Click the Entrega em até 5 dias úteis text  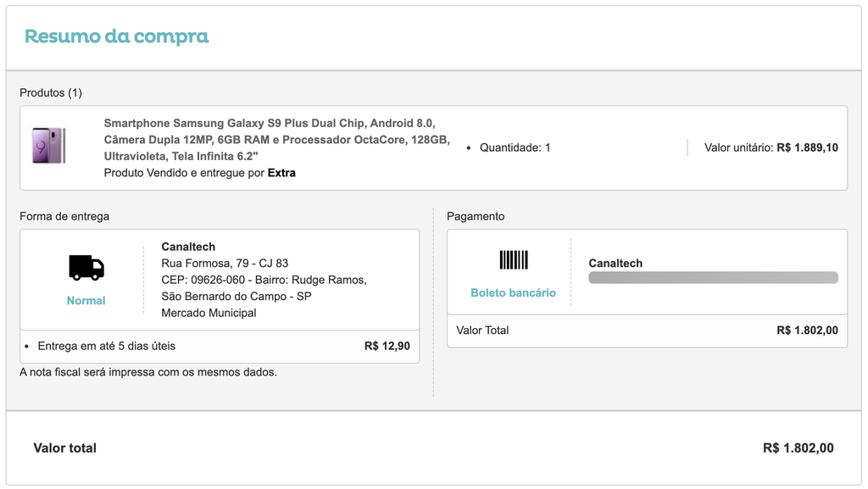[x=106, y=347]
